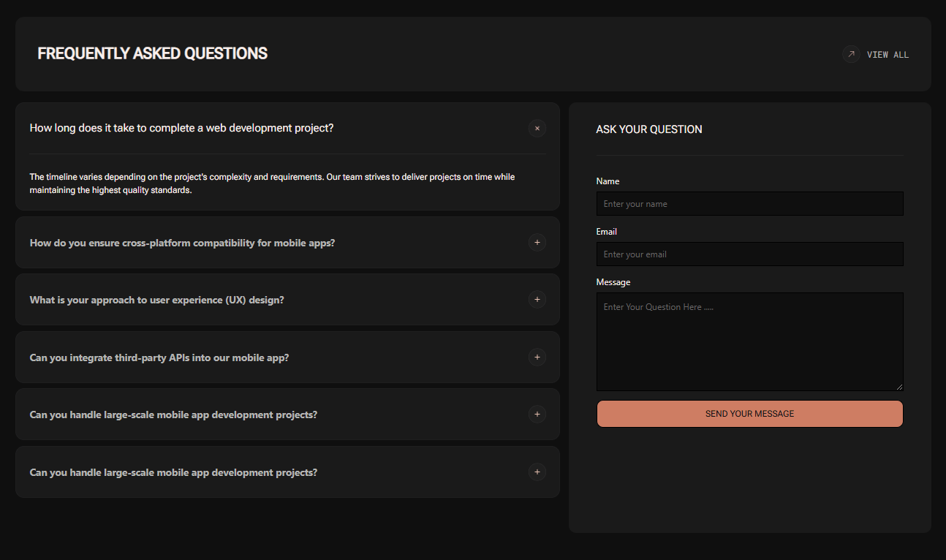946x560 pixels.
Task: Click into the Message text area
Action: [x=750, y=341]
